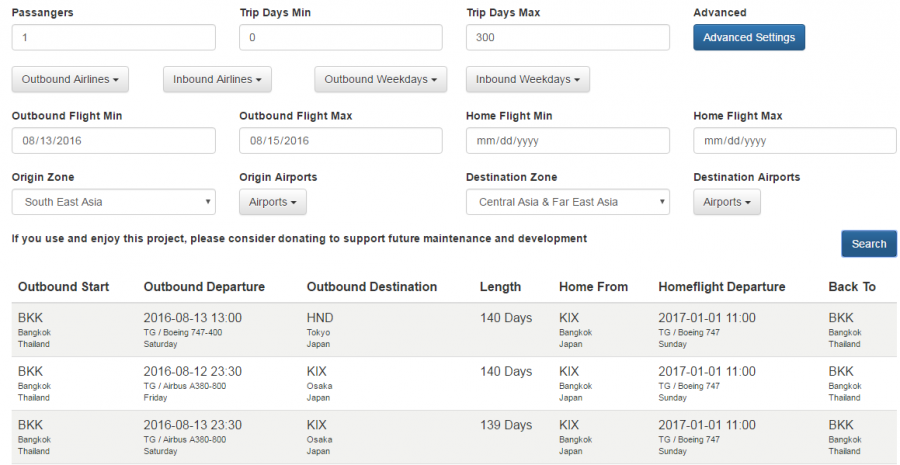
Task: Click the Home Flight Min date field
Action: pyautogui.click(x=567, y=141)
